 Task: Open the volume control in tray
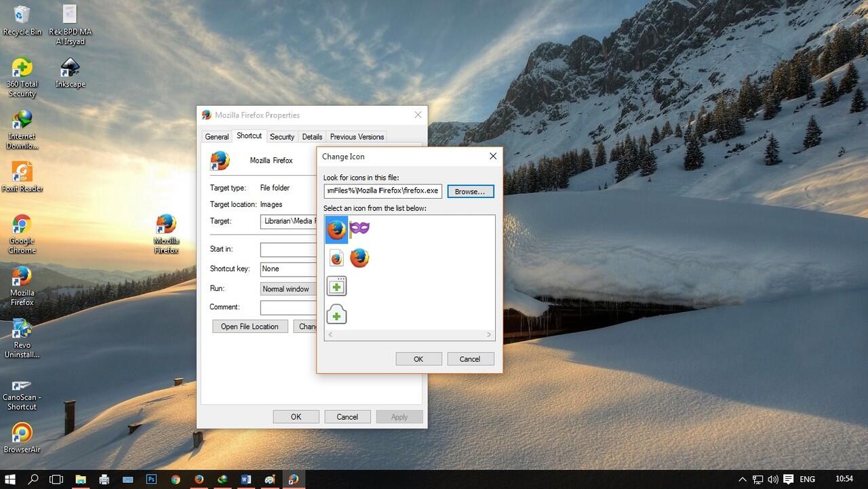(x=772, y=479)
